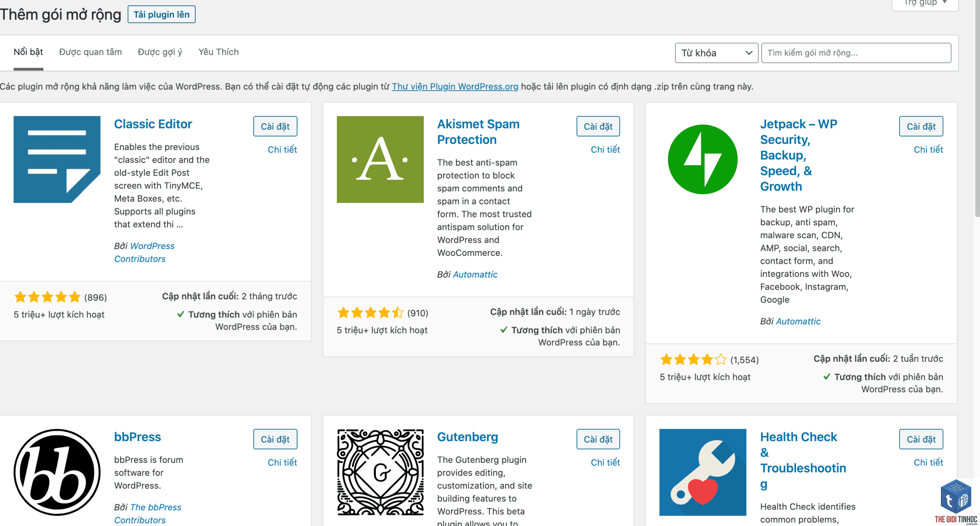Click the Tải plugin lên button

click(x=162, y=15)
